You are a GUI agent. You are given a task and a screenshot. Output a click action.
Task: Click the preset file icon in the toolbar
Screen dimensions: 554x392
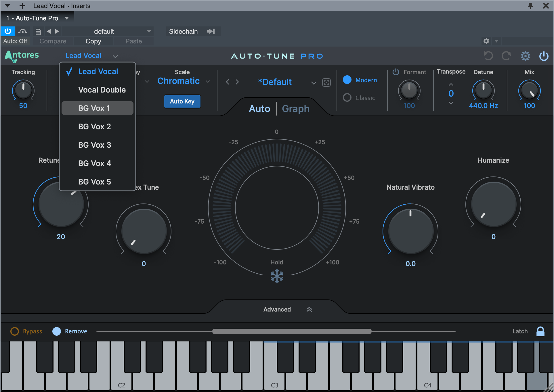pyautogui.click(x=38, y=31)
